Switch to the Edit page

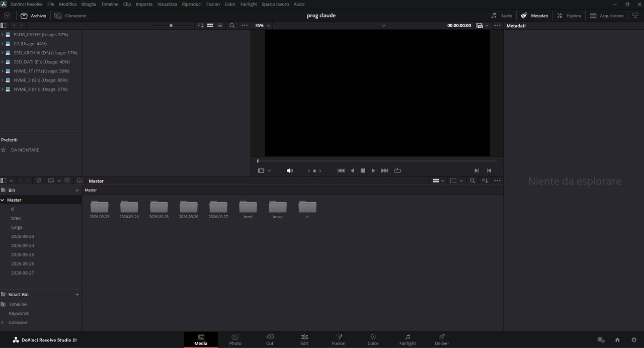click(304, 339)
